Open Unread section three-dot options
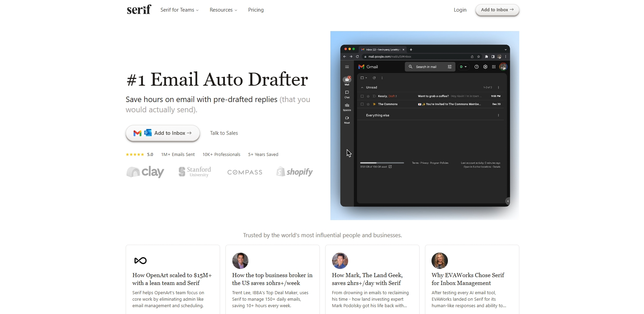Image resolution: width=644 pixels, height=314 pixels. click(498, 87)
